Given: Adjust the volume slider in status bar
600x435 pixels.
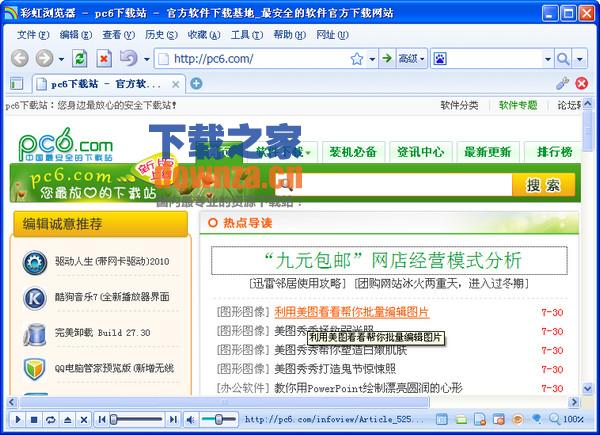Looking at the screenshot, I should pos(218,420).
